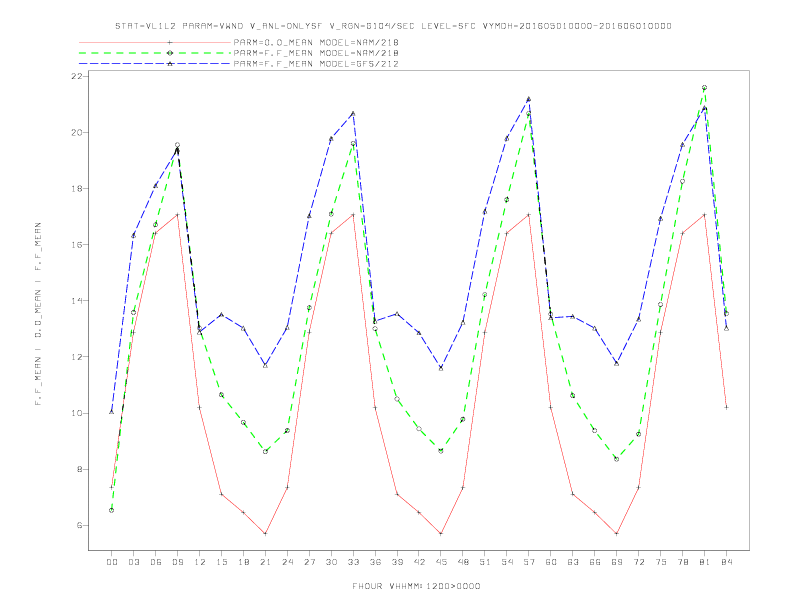Select legend entry PARM=F.F_MEAN MODEL=NAM/218
The height and width of the screenshot is (612, 792).
316,53
